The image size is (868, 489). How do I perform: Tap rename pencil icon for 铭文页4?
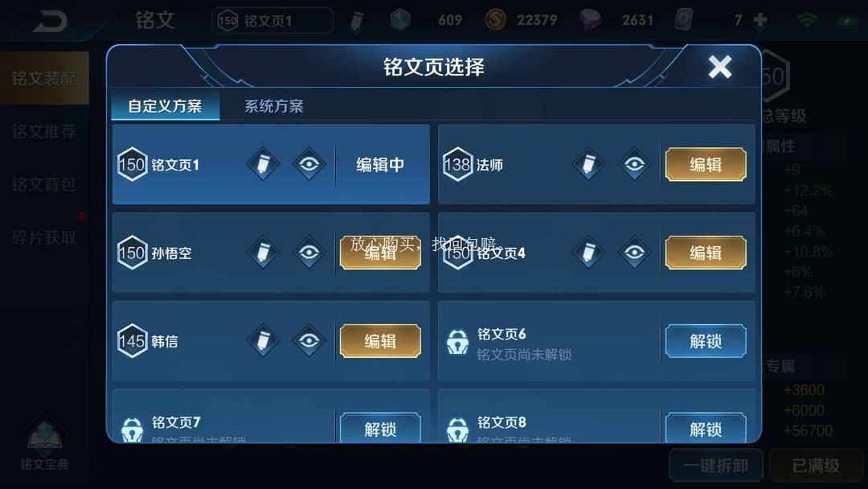(588, 253)
